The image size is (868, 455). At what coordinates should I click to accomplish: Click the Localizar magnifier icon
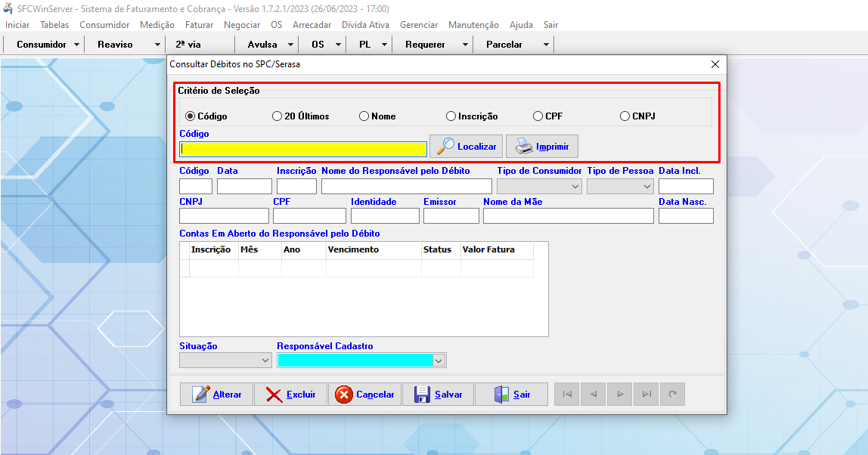point(446,146)
